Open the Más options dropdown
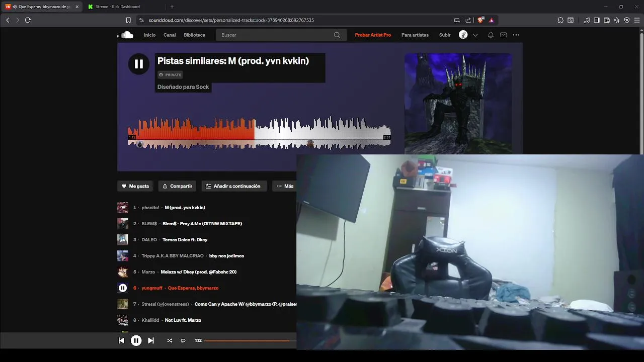 [x=285, y=186]
